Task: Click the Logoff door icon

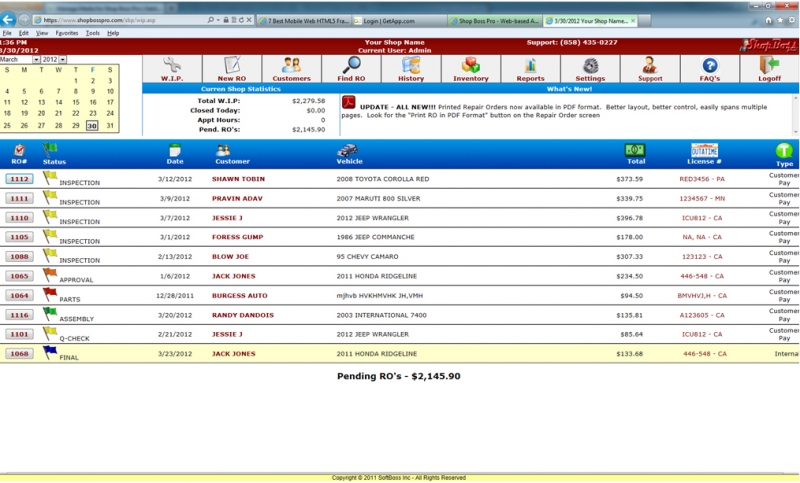Action: 769,66
